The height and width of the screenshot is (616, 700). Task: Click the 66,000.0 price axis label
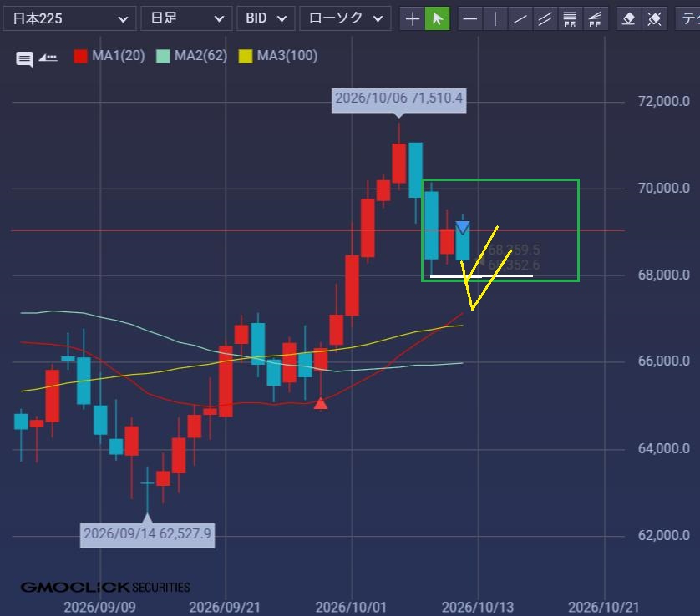[664, 361]
